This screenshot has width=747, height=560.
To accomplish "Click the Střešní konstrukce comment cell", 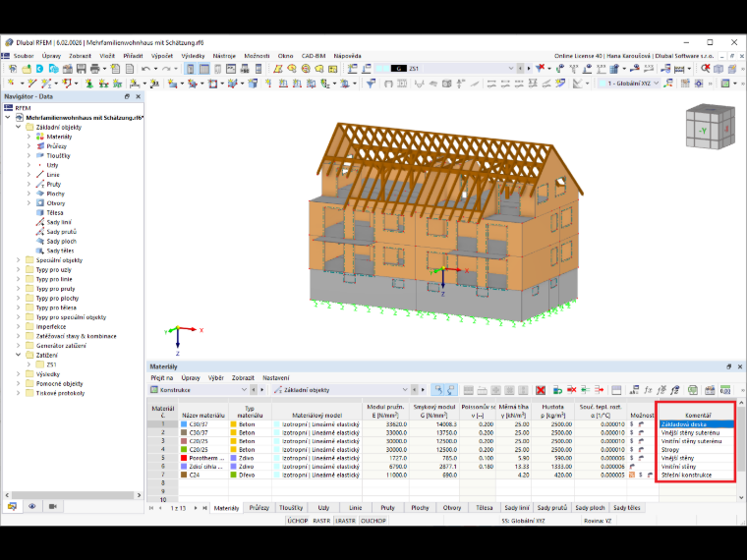I will pos(697,476).
